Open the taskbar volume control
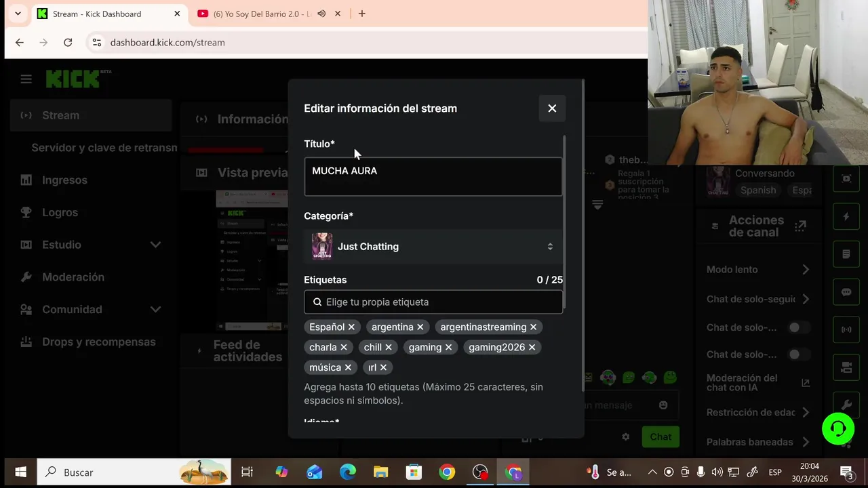Viewport: 868px width, 488px height. pos(717,472)
